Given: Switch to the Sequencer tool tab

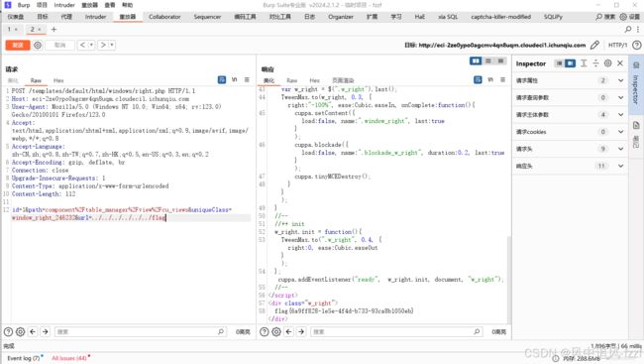Looking at the screenshot, I should click(207, 17).
